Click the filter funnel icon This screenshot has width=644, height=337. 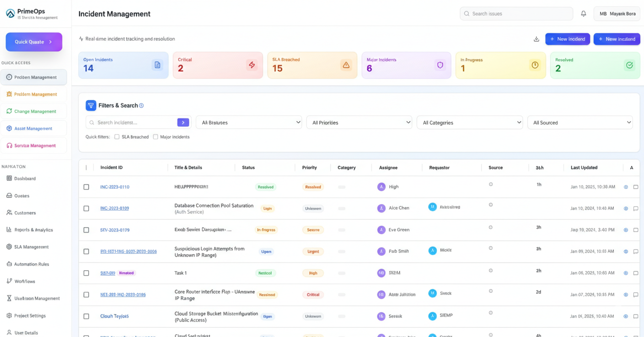pos(91,105)
